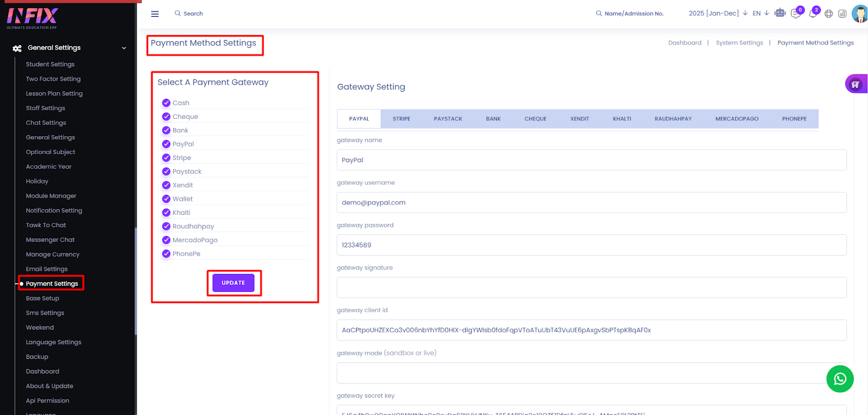Toggle the PhonePe gateway checkbox
This screenshot has height=415, width=868.
tap(166, 253)
